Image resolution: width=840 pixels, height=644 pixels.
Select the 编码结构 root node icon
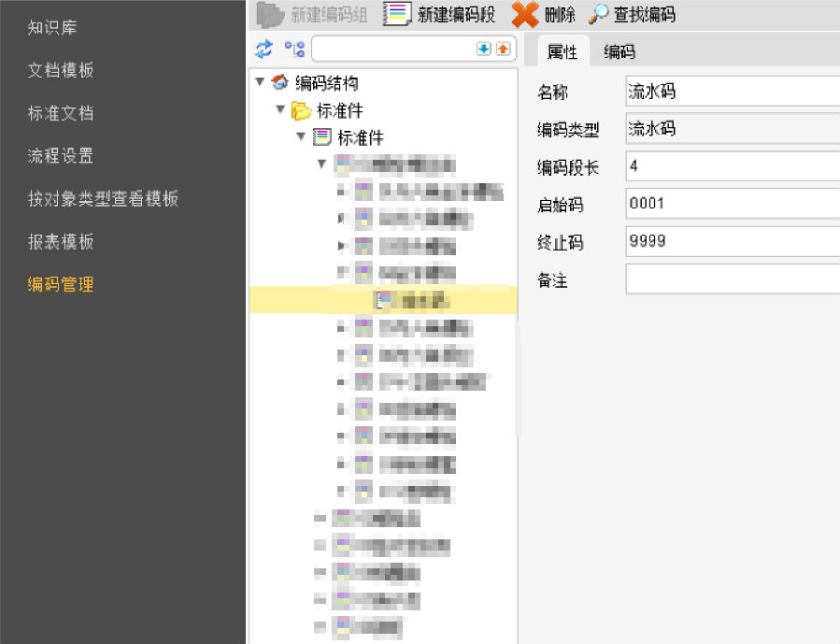point(279,82)
